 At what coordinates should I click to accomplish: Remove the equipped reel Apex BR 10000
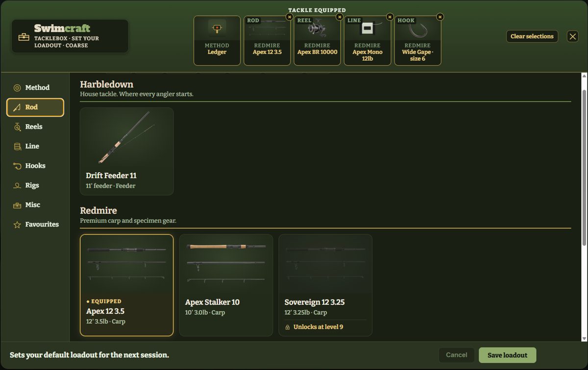339,17
